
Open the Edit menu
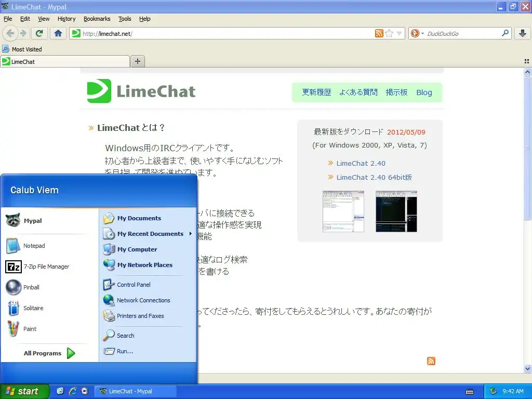point(25,19)
